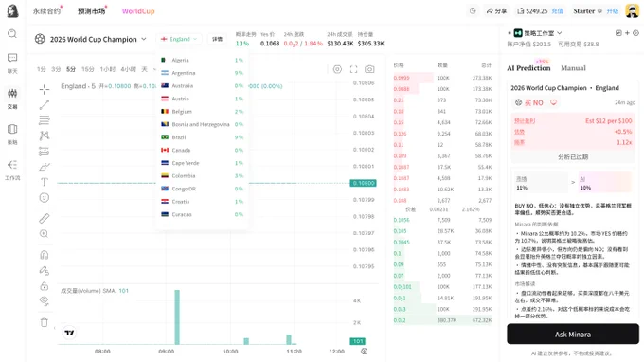This screenshot has height=362, width=644.
Task: Open the user profile avatar
Action: pyautogui.click(x=632, y=11)
